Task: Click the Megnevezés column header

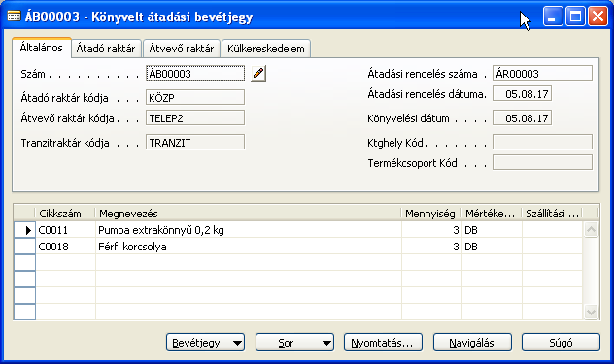Action: pos(249,214)
